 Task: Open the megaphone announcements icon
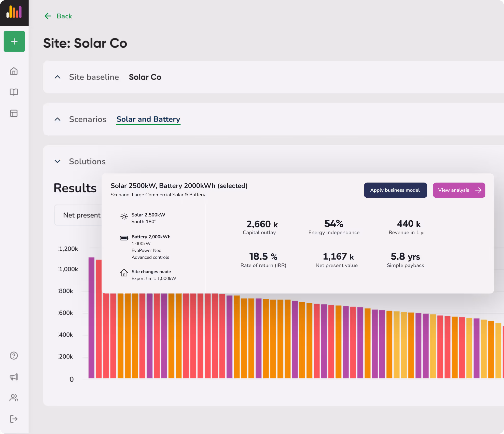14,377
